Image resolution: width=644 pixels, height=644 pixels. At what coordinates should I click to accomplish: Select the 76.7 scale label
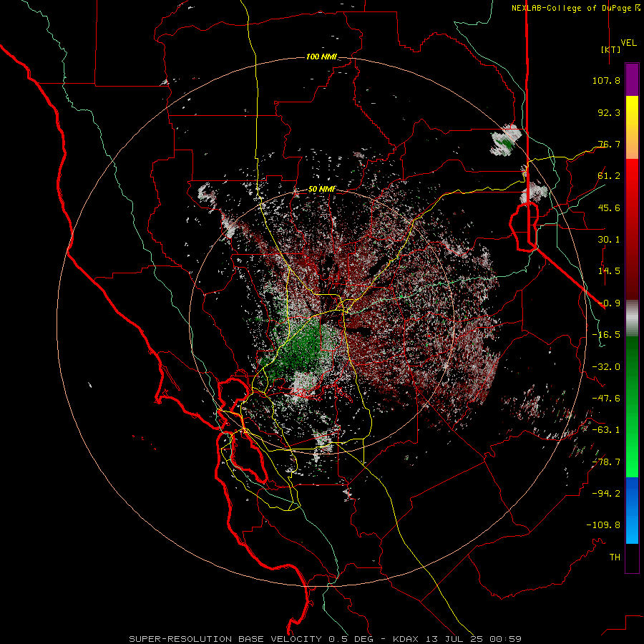[609, 144]
